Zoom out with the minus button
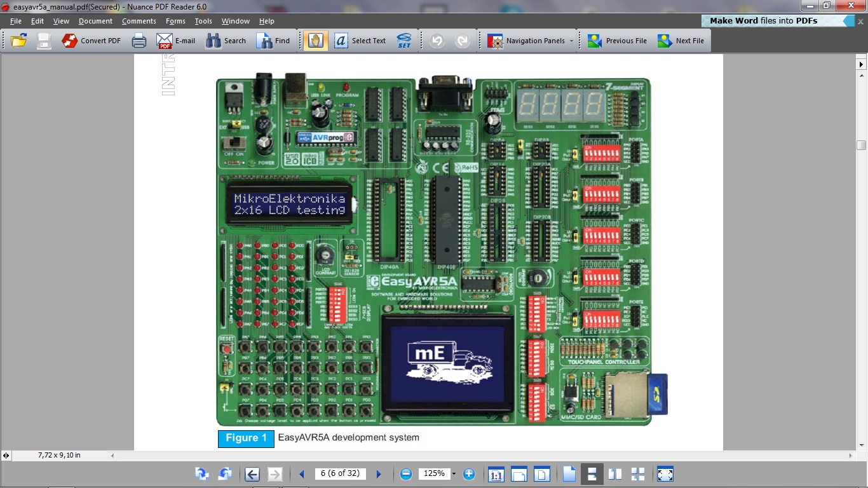The image size is (868, 488). [406, 474]
